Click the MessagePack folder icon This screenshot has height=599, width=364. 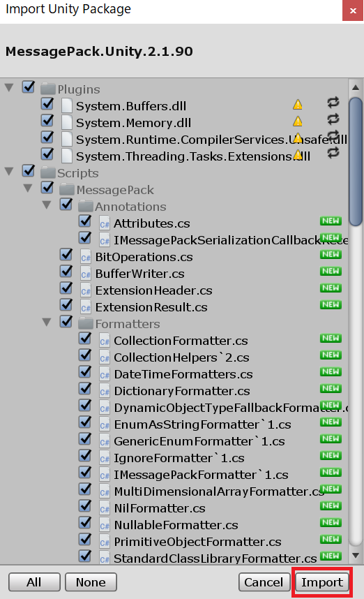tap(67, 189)
